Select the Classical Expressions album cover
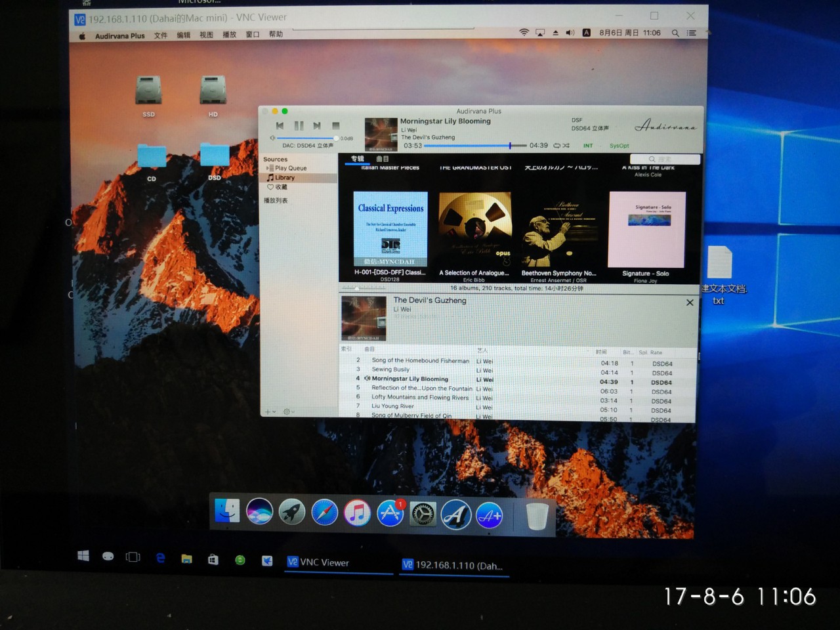840x630 pixels. pyautogui.click(x=390, y=228)
